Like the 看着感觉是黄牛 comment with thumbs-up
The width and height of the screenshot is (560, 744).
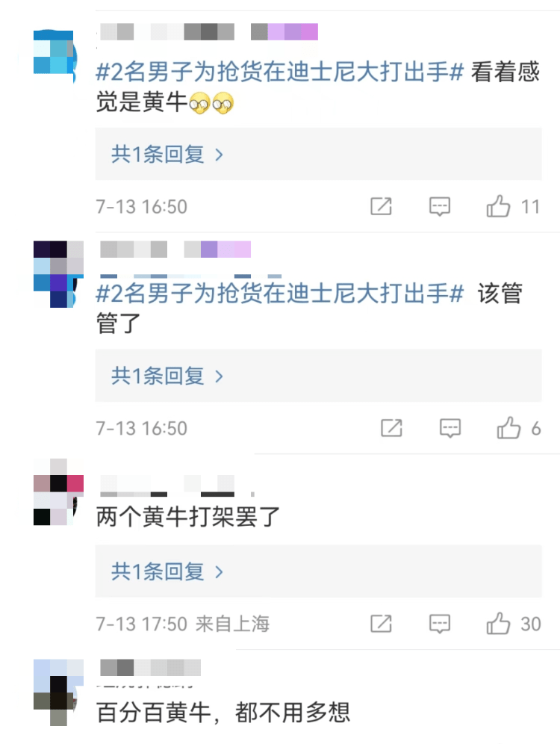click(x=498, y=206)
